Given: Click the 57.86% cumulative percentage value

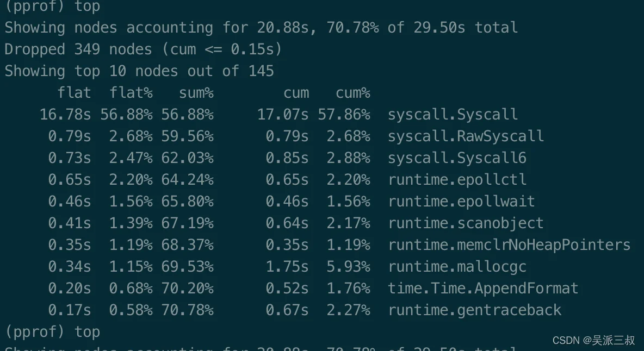Looking at the screenshot, I should click(349, 114).
